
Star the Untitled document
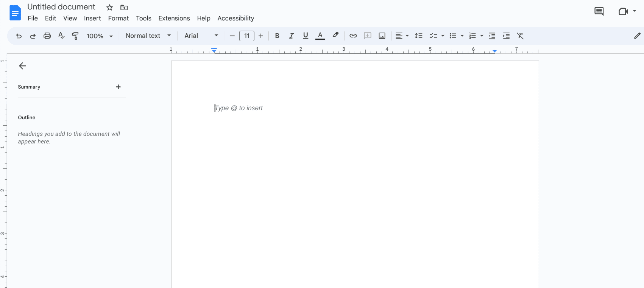[110, 8]
